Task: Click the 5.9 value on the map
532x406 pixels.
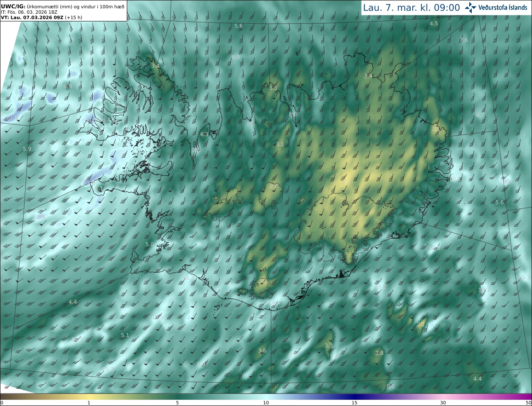Action: 27,149
